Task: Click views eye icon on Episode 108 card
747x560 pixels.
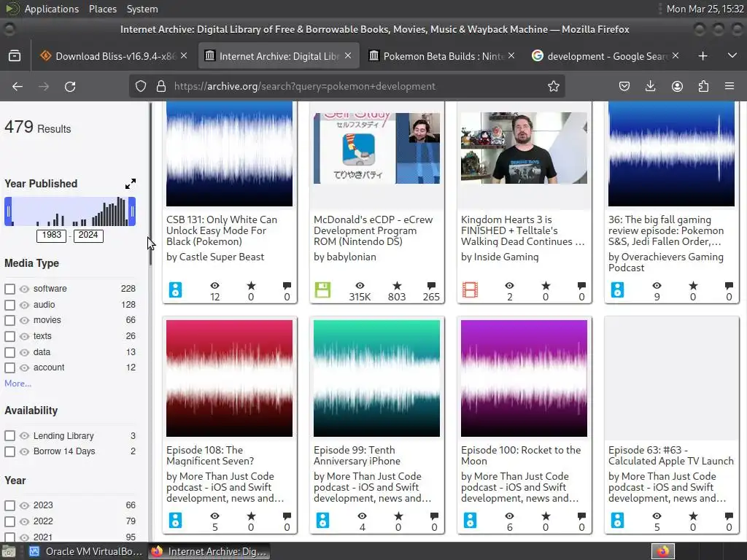Action: click(215, 516)
